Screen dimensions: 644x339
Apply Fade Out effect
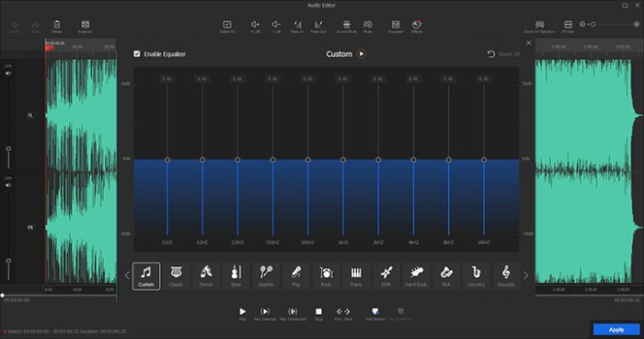coord(318,25)
